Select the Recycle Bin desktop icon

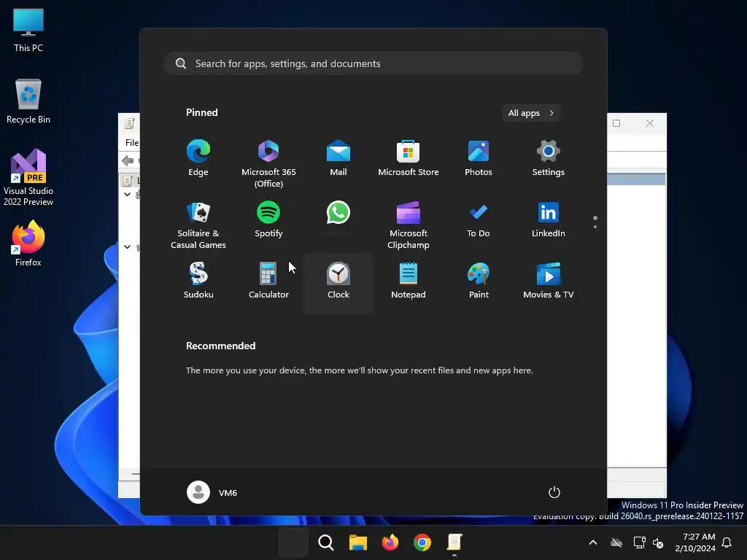pos(28,101)
